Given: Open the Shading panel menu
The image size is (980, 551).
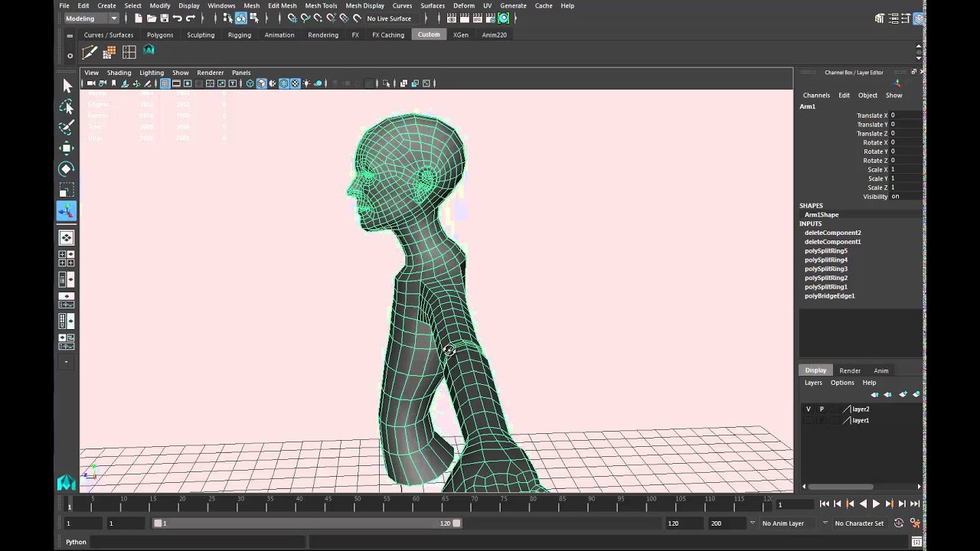Looking at the screenshot, I should click(119, 73).
